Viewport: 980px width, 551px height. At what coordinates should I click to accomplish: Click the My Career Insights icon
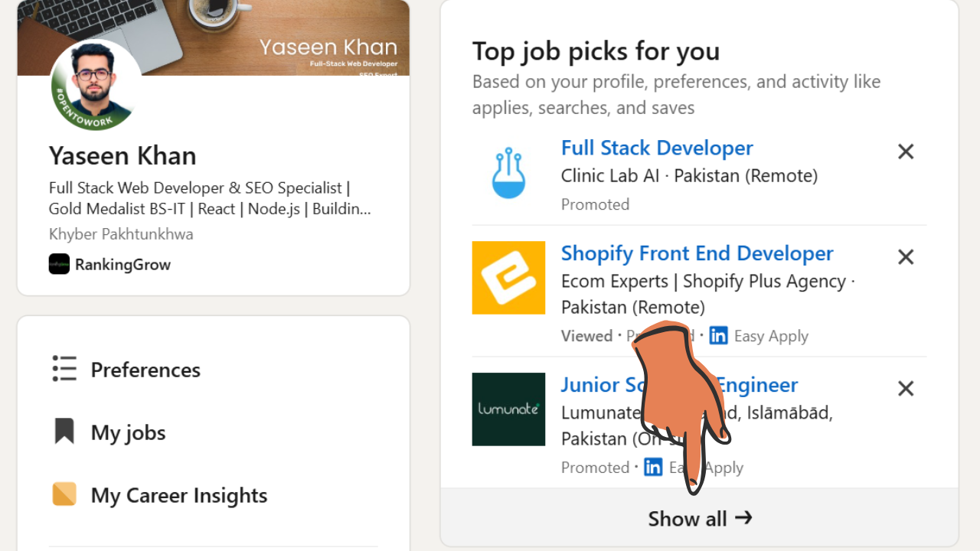pyautogui.click(x=64, y=494)
